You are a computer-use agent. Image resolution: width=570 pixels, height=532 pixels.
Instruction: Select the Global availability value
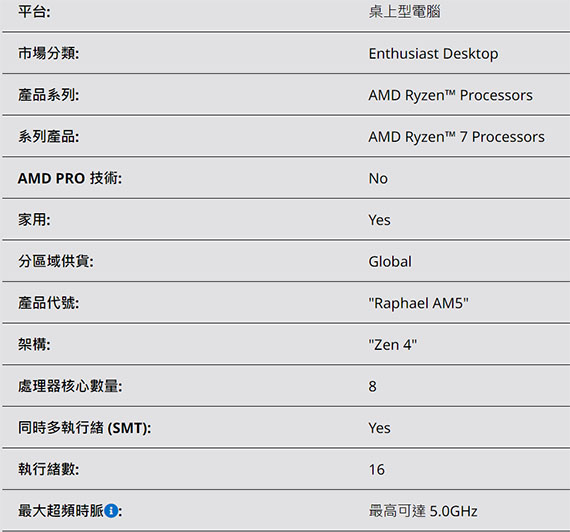[x=390, y=261]
